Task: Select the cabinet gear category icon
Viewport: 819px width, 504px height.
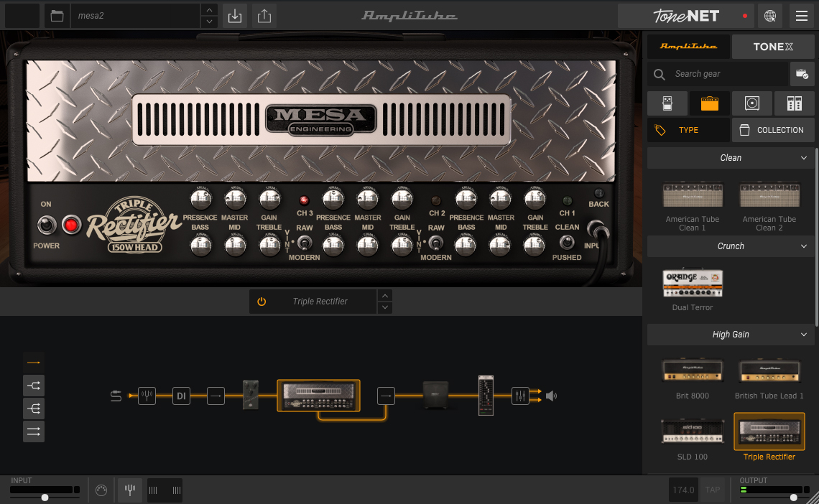Action: pos(752,103)
